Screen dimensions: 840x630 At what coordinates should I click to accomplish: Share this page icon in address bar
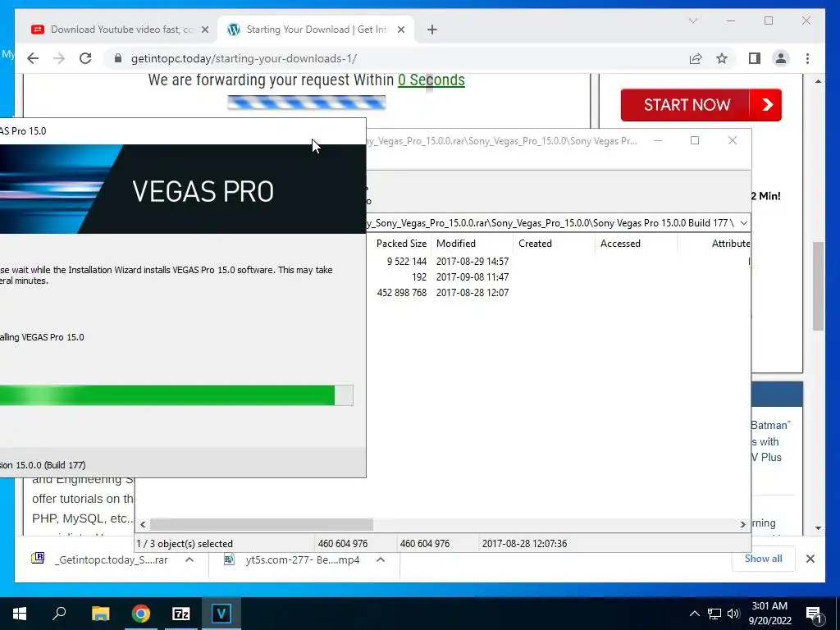click(696, 58)
